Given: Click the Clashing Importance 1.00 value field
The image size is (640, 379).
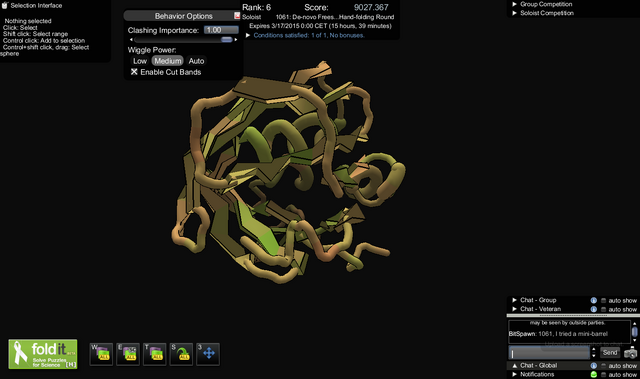Looking at the screenshot, I should 221,30.
